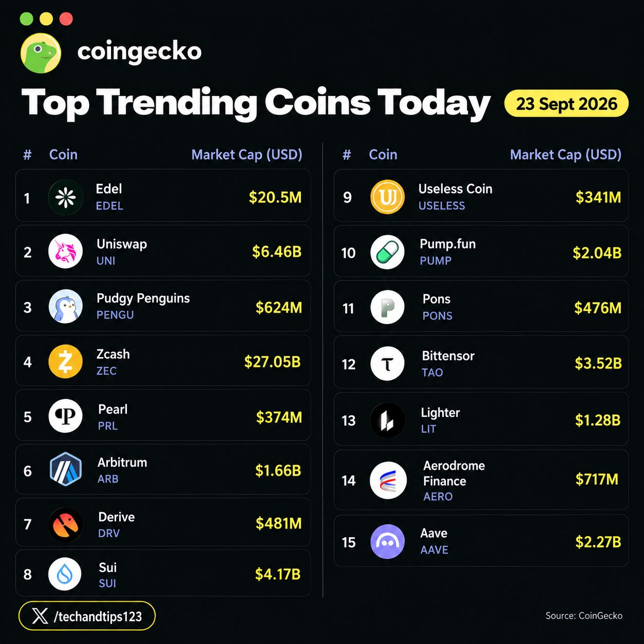Viewport: 644px width, 644px height.
Task: Select the Zcash coin icon
Action: click(65, 362)
